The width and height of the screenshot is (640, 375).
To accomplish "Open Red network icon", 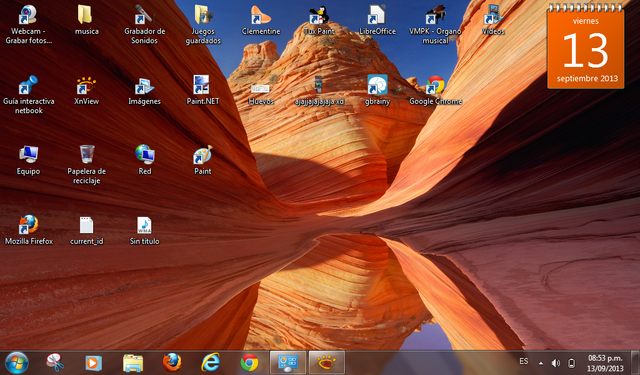I will click(x=144, y=160).
